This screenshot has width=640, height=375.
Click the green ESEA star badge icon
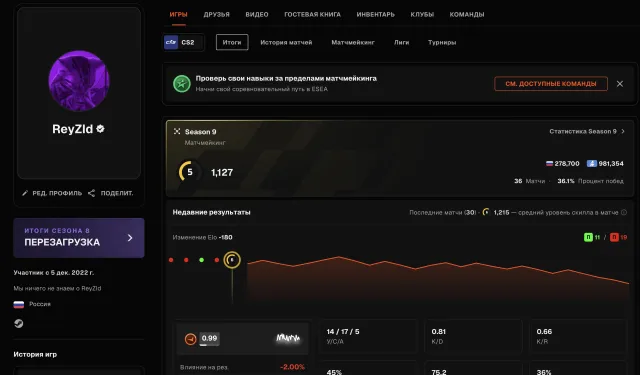182,84
